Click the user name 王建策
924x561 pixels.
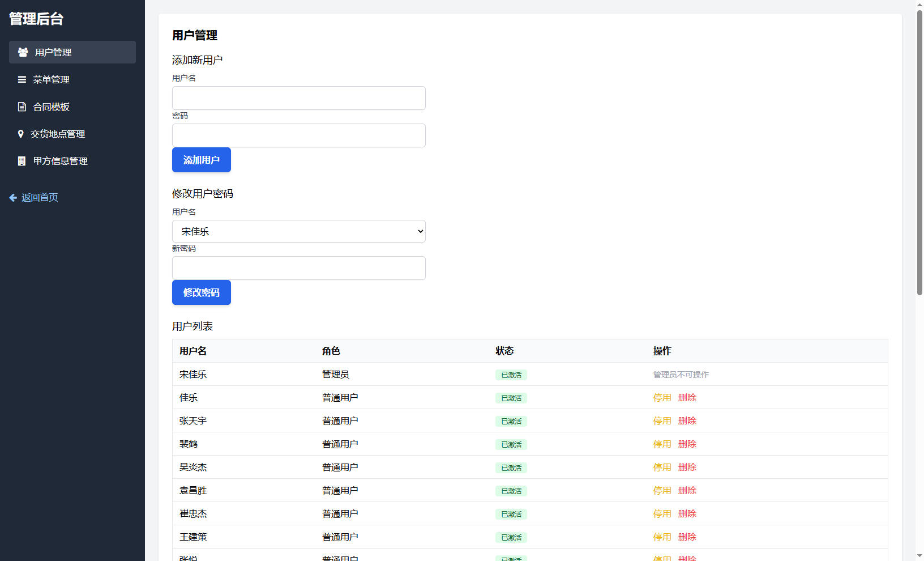tap(193, 537)
